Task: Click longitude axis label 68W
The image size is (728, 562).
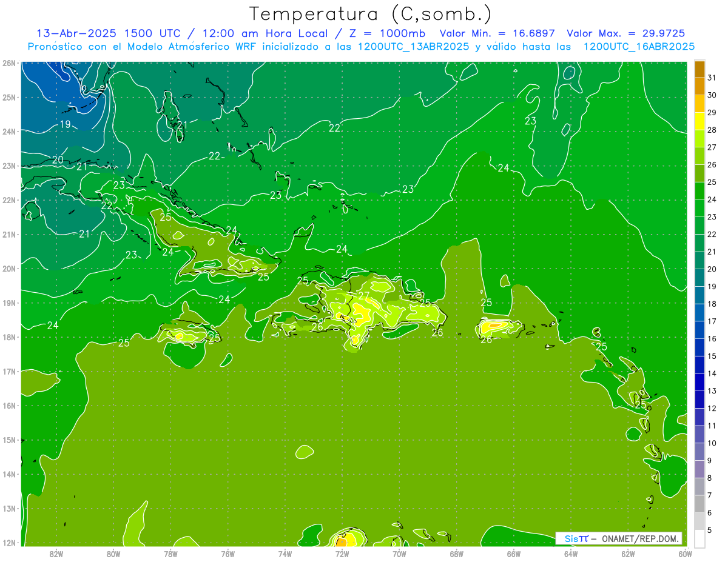Action: point(456,554)
